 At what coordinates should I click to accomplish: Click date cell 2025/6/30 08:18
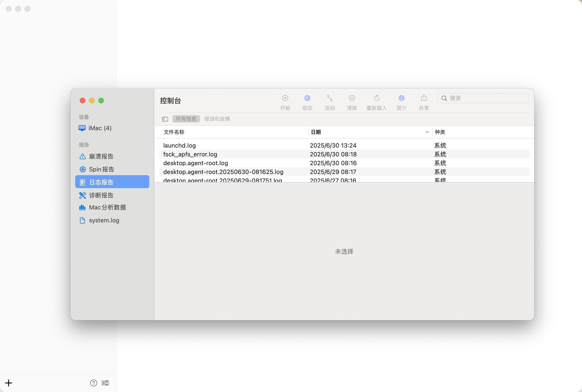[333, 154]
